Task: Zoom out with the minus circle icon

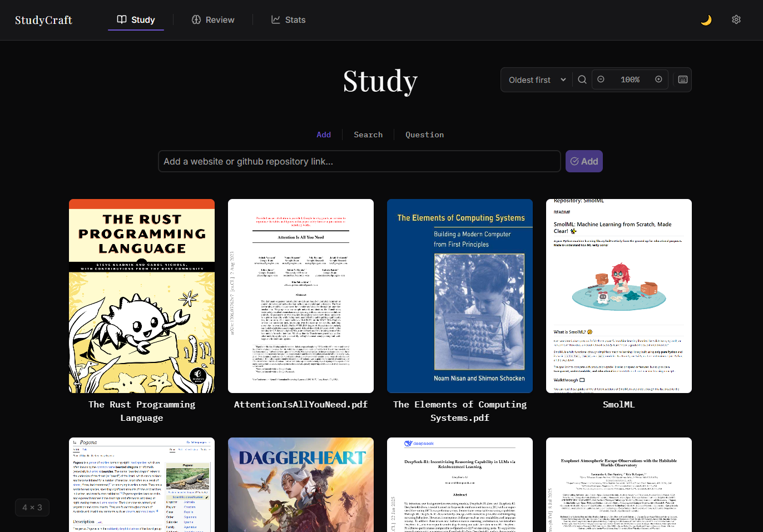Action: pyautogui.click(x=601, y=79)
